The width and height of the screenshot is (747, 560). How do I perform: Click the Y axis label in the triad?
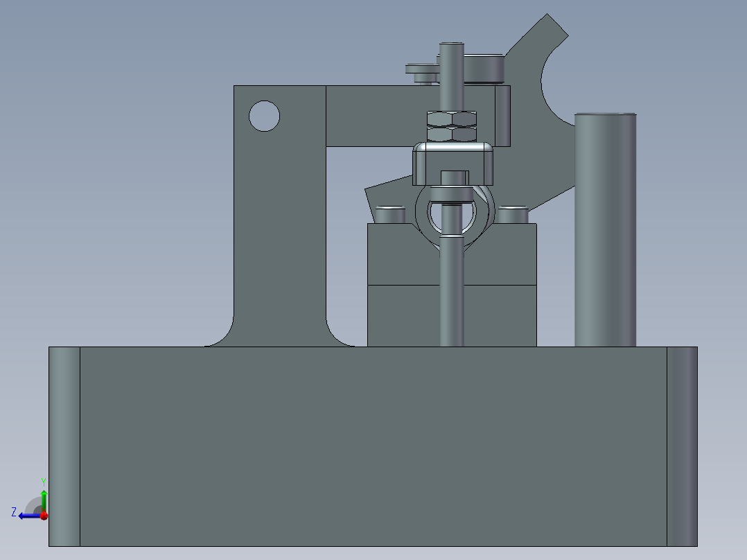coord(44,480)
